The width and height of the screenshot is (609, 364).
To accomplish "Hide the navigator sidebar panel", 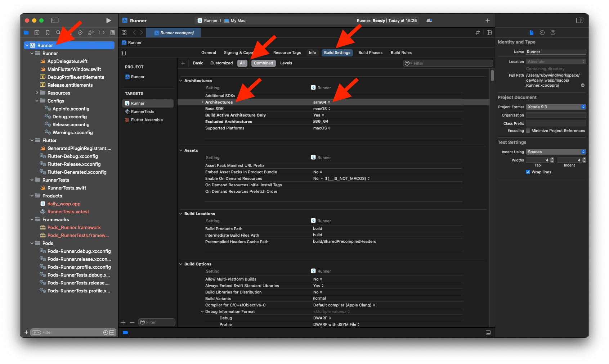I will [55, 21].
